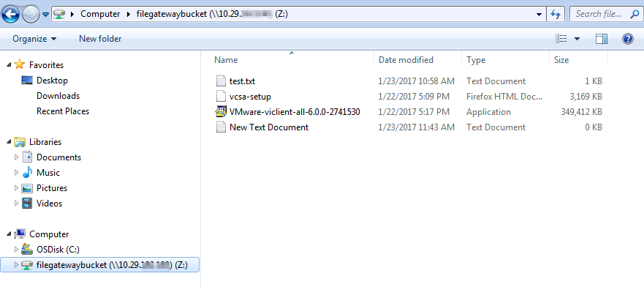
Task: Select the VMware-viclient application icon
Action: 221,112
